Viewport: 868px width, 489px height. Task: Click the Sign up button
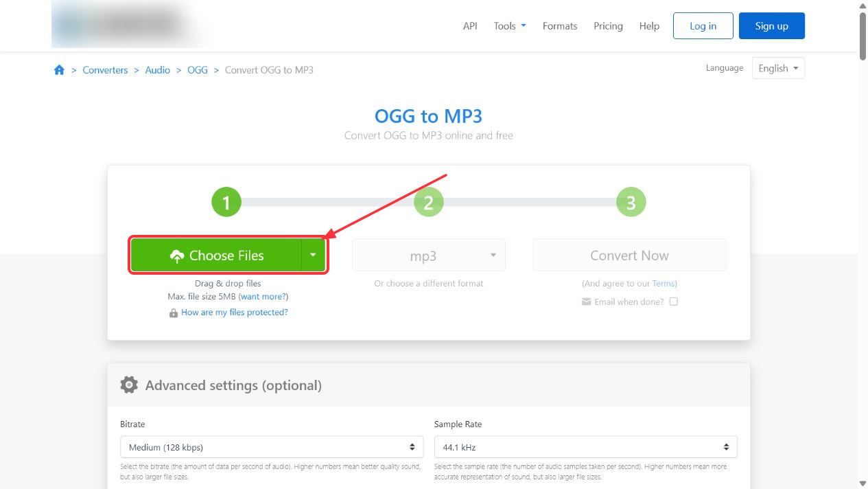[772, 26]
